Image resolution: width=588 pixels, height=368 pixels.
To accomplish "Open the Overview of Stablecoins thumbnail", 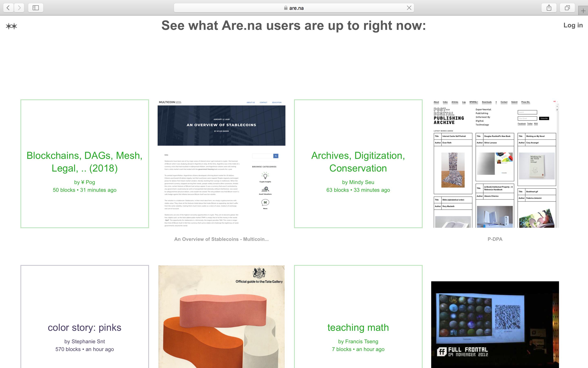I will (221, 164).
